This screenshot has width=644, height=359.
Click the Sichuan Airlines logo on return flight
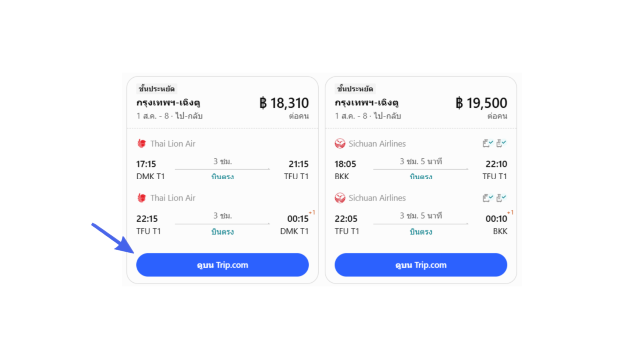[340, 198]
